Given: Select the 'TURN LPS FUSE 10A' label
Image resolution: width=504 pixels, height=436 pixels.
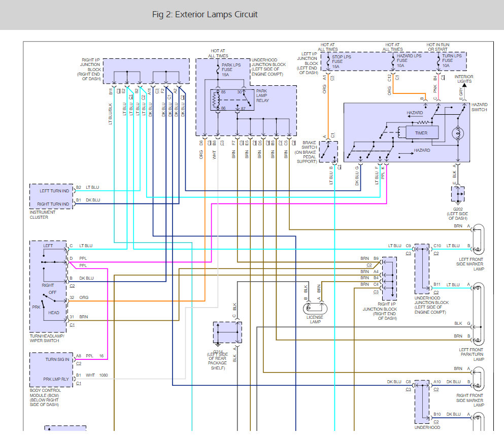Looking at the screenshot, I should coord(452,61).
